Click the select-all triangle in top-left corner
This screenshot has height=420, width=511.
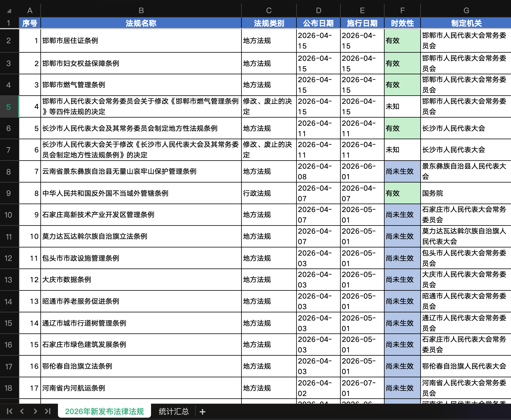pos(9,10)
